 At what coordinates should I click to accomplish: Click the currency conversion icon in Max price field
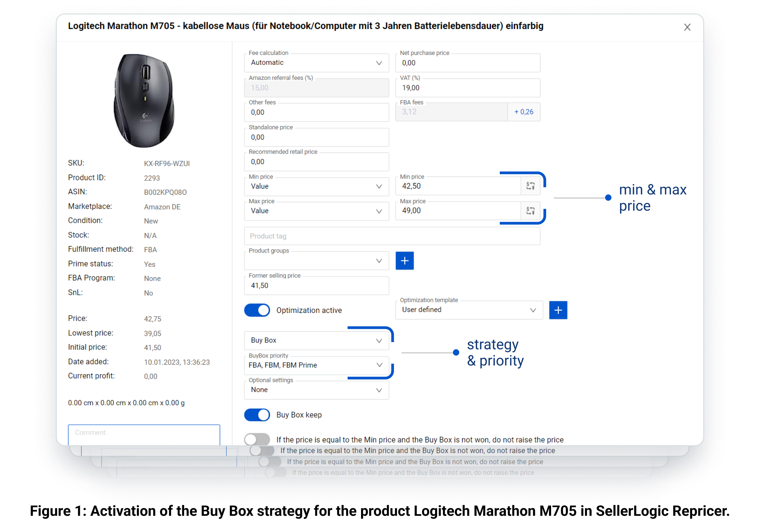point(531,210)
